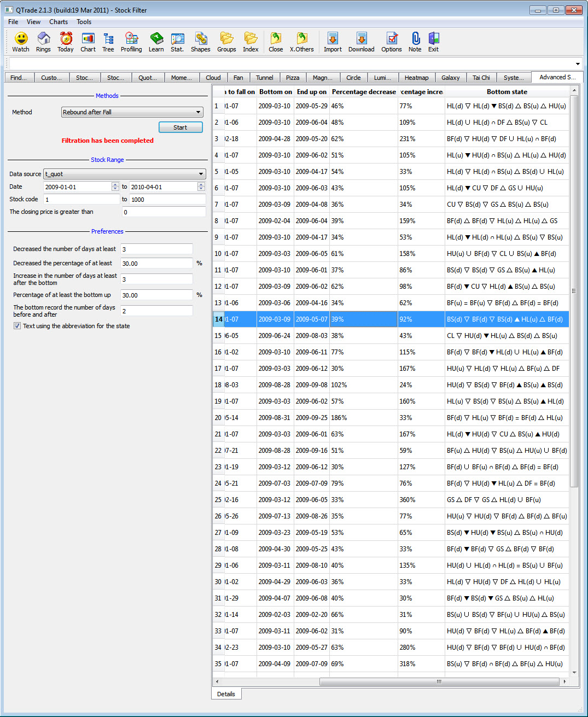The height and width of the screenshot is (717, 588).
Task: Toggle the abbreviation text checkbox
Action: (18, 326)
